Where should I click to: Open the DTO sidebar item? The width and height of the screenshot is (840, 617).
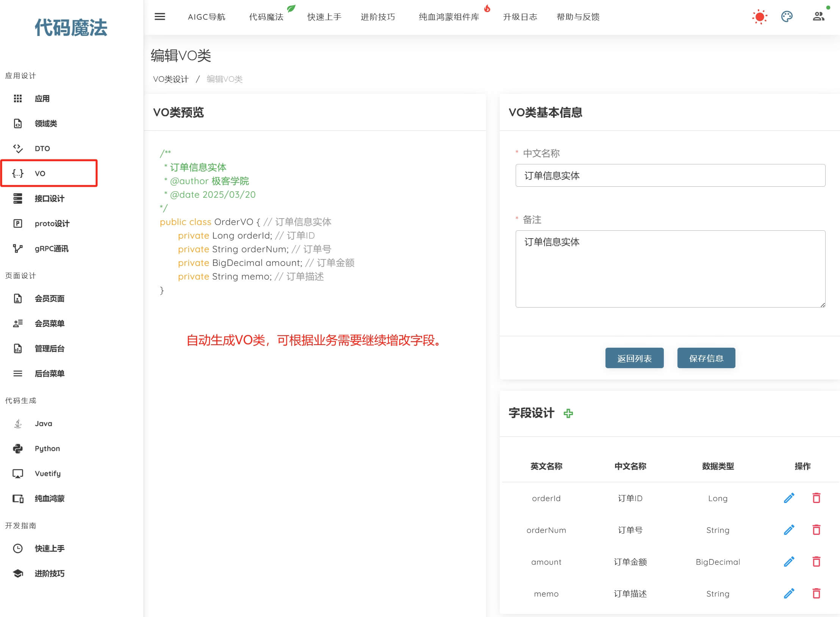42,148
